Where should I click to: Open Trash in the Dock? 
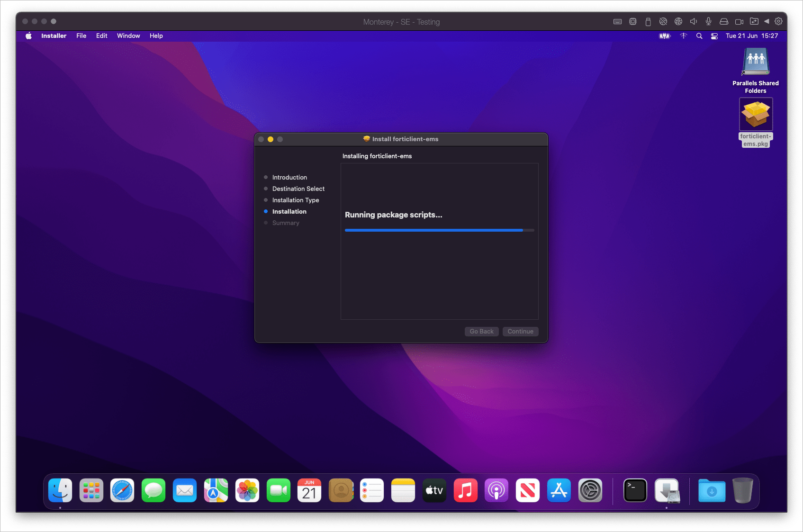pos(743,490)
